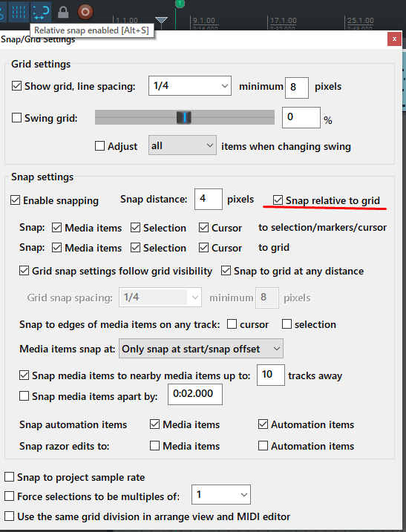The width and height of the screenshot is (406, 532).
Task: Close the Snap/Grid Settings dialog
Action: pos(394,39)
